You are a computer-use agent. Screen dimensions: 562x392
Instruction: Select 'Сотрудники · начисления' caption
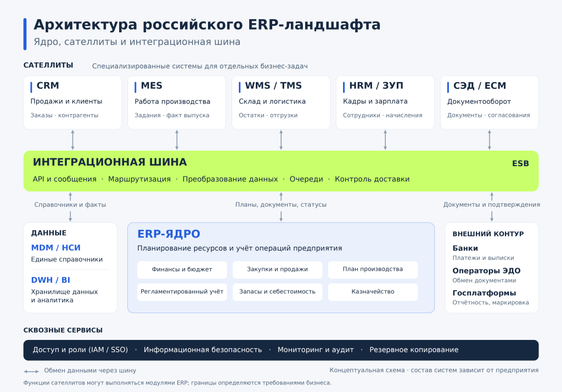pyautogui.click(x=383, y=115)
